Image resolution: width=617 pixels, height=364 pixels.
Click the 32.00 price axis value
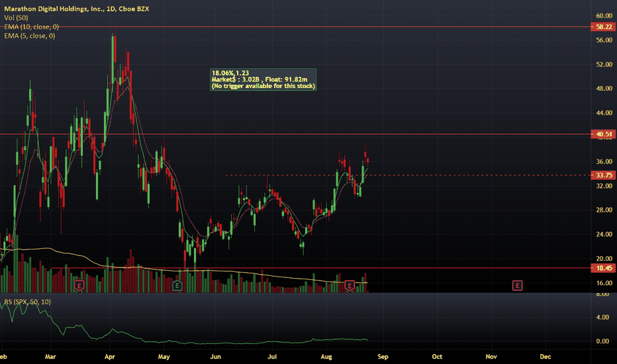point(604,186)
